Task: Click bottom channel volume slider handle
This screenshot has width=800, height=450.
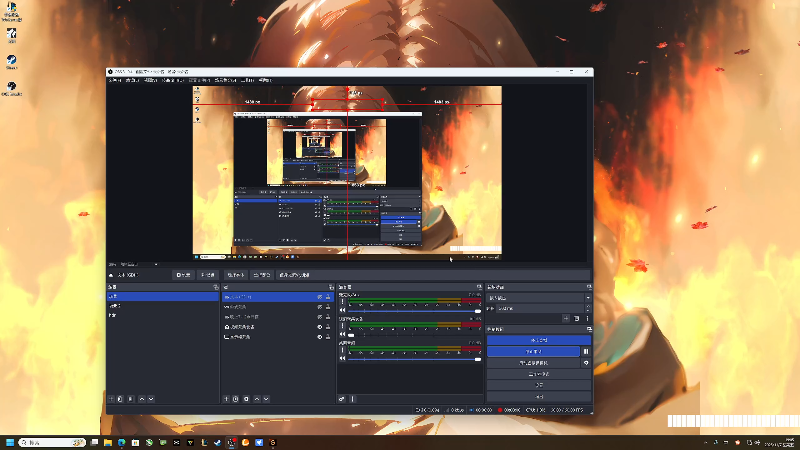Action: point(478,359)
